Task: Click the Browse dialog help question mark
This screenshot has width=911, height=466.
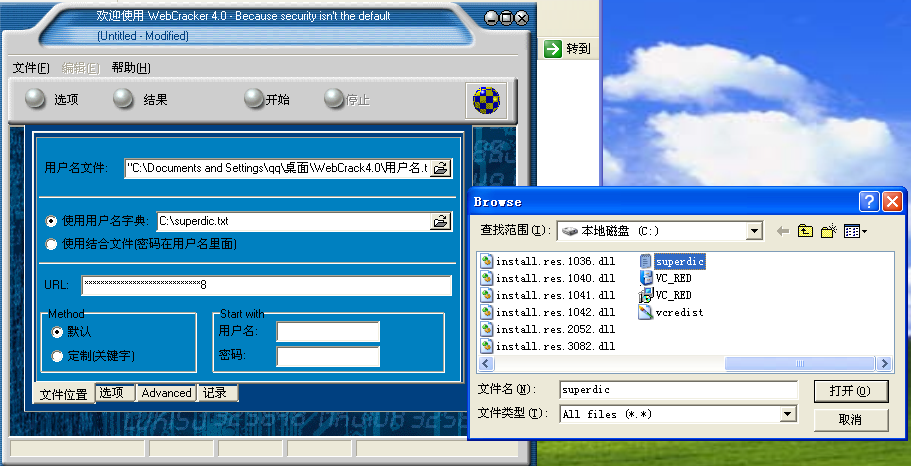Action: coord(869,202)
